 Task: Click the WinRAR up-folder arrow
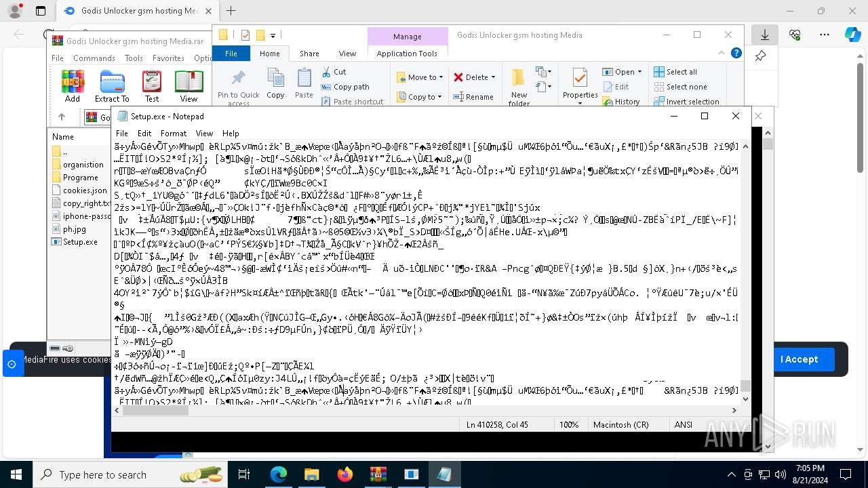pyautogui.click(x=62, y=117)
